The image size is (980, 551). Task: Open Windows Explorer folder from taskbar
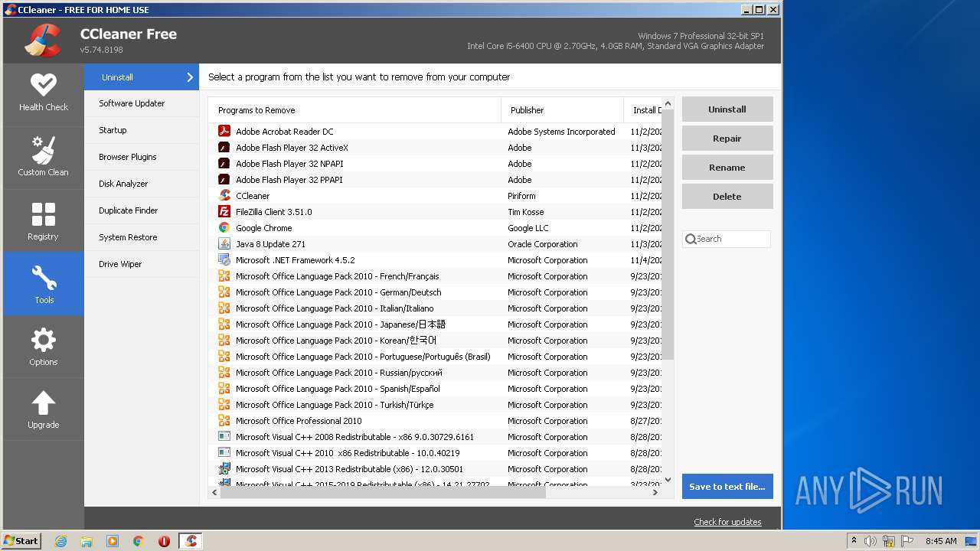[x=87, y=541]
